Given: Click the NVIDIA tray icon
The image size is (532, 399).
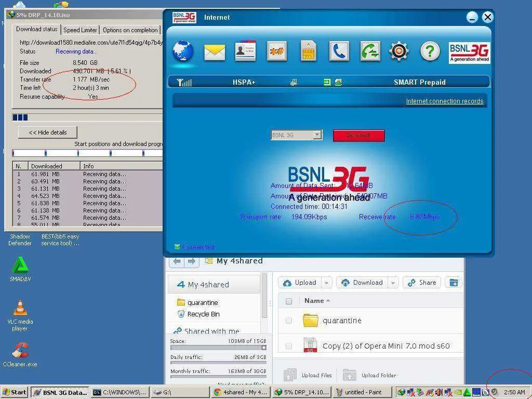Looking at the screenshot, I should tap(458, 392).
